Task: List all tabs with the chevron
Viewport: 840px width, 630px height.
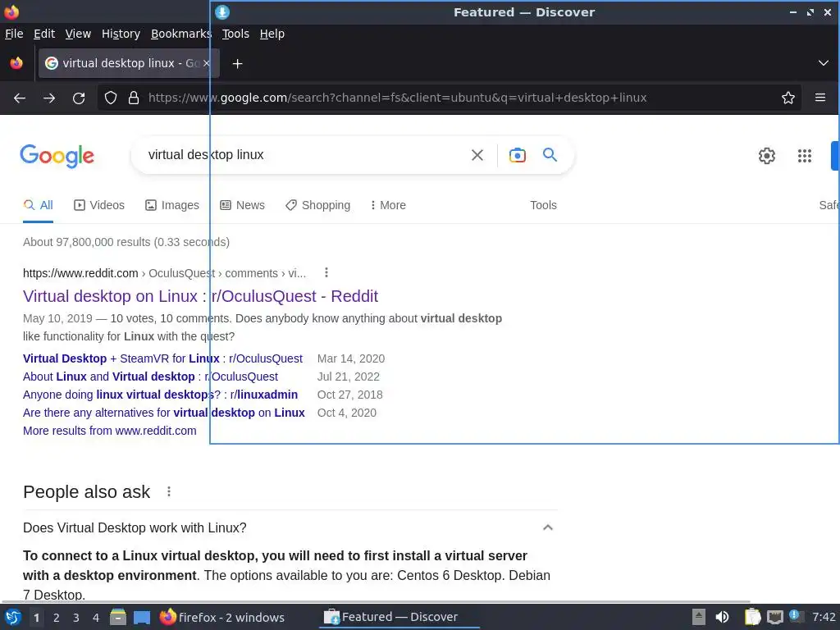Action: click(x=824, y=63)
